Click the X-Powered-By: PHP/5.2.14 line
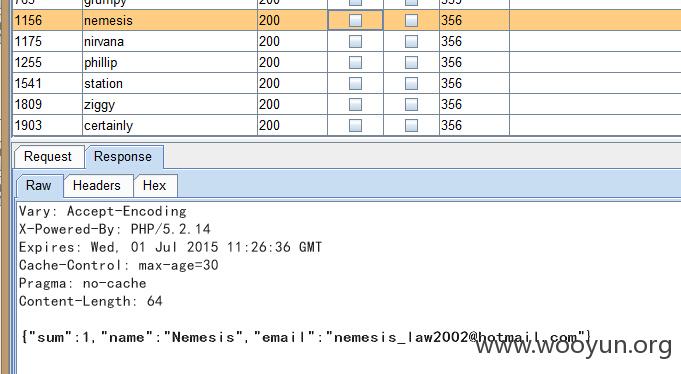 point(115,229)
